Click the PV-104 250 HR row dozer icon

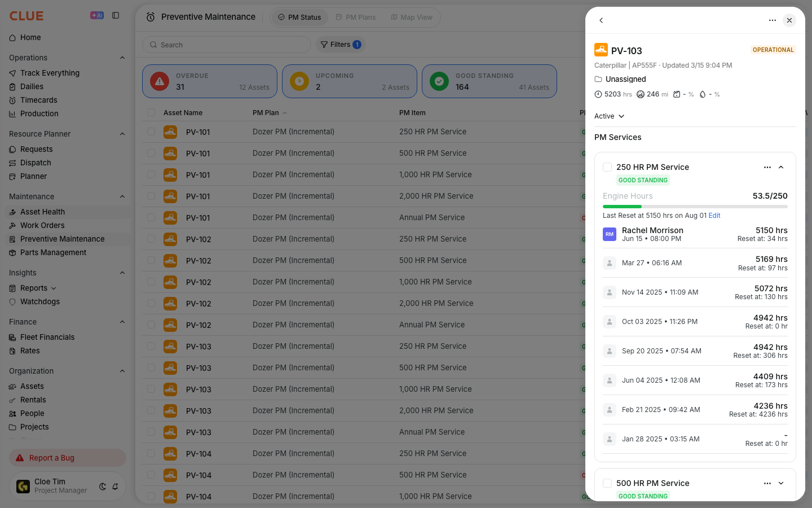pos(170,453)
